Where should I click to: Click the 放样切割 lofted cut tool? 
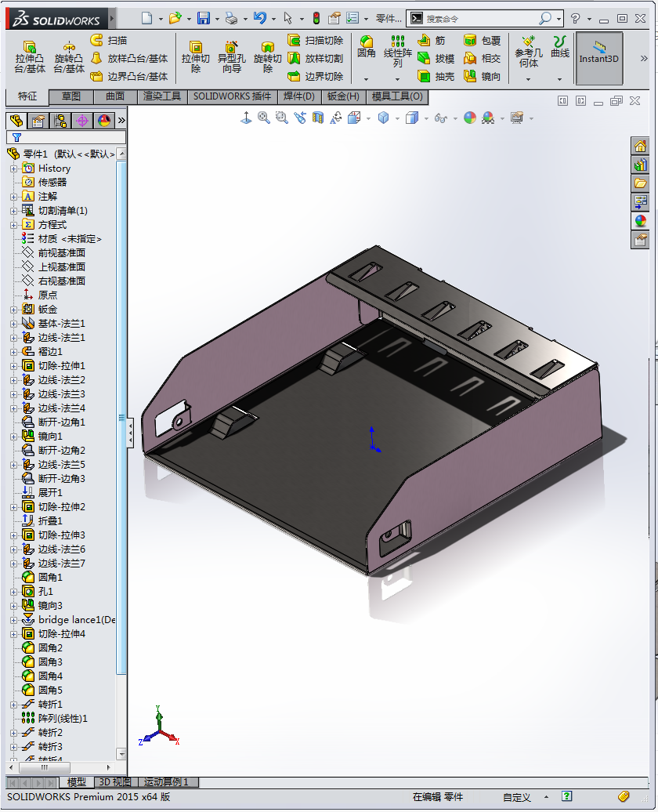pyautogui.click(x=315, y=59)
